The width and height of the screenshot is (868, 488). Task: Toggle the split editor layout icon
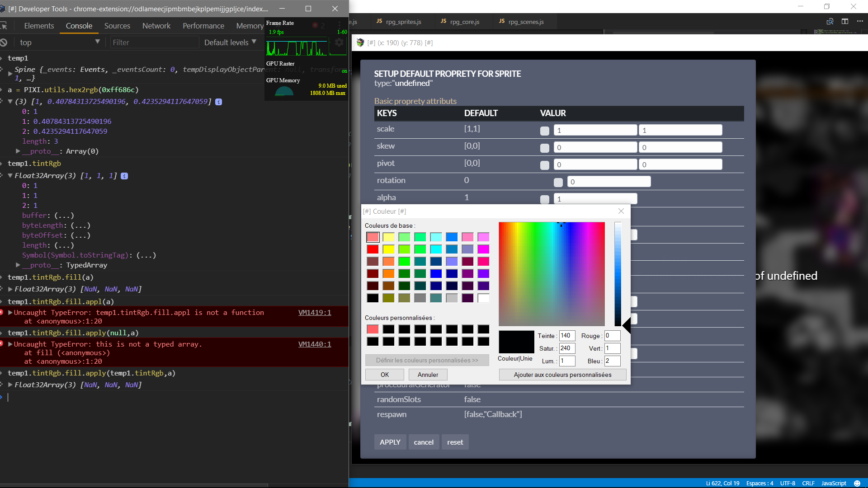(x=845, y=21)
